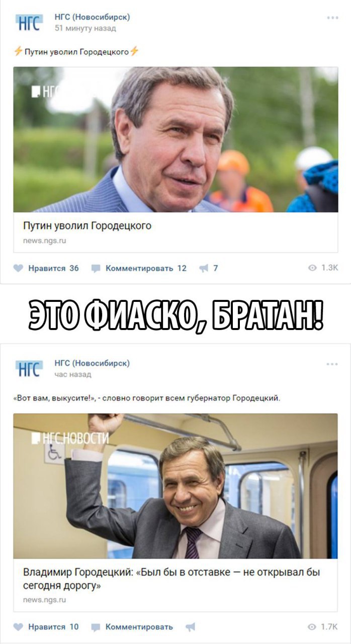Open the metro photo in second post
This screenshot has width=351, height=644.
click(x=175, y=486)
